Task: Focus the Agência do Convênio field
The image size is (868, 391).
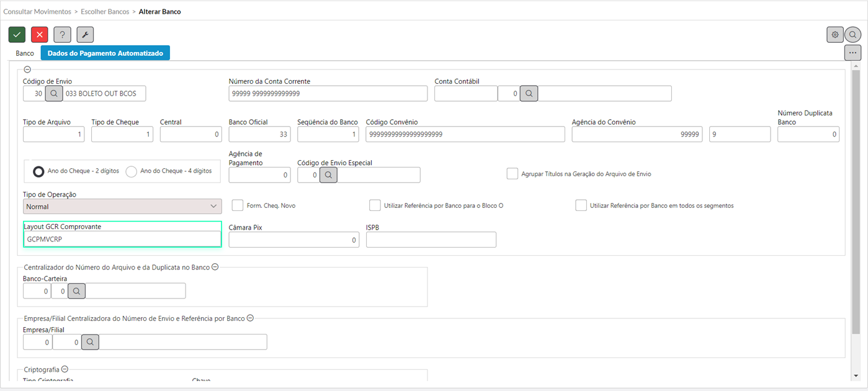Action: point(637,134)
